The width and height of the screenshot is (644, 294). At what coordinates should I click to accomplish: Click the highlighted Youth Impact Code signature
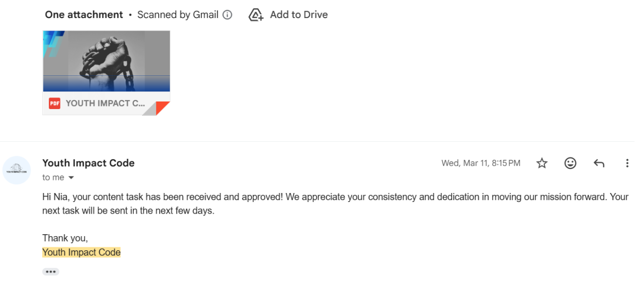click(x=82, y=252)
